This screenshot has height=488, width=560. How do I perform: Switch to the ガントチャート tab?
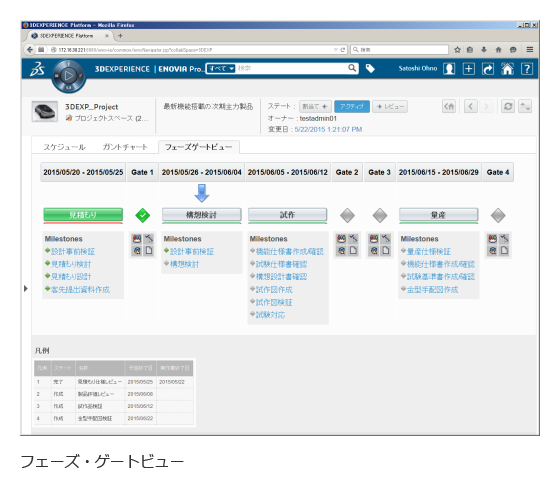tap(125, 147)
